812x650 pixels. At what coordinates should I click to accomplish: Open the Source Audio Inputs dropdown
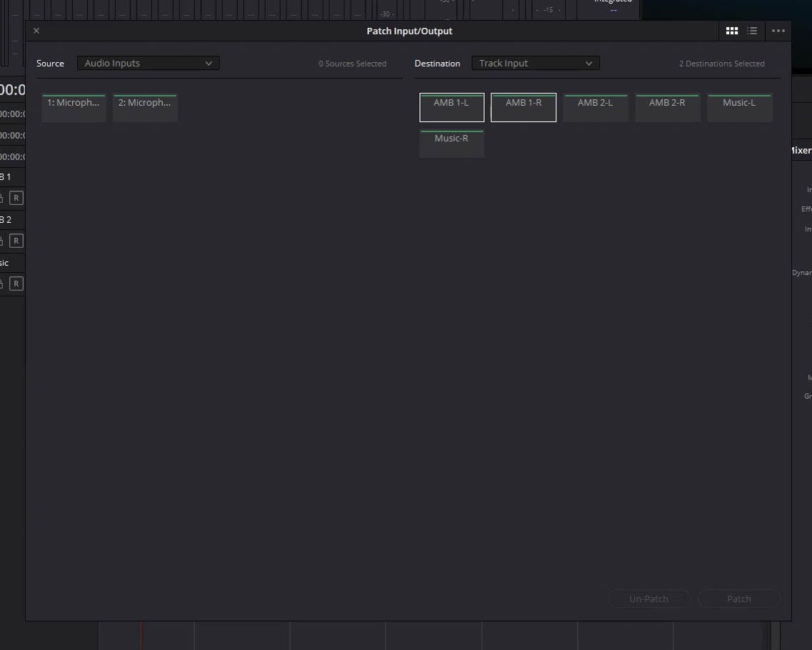[x=148, y=63]
